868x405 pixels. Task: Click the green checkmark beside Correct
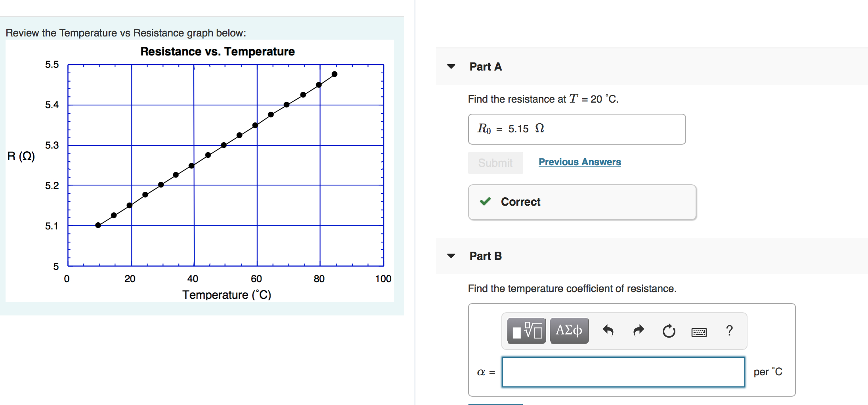[484, 202]
